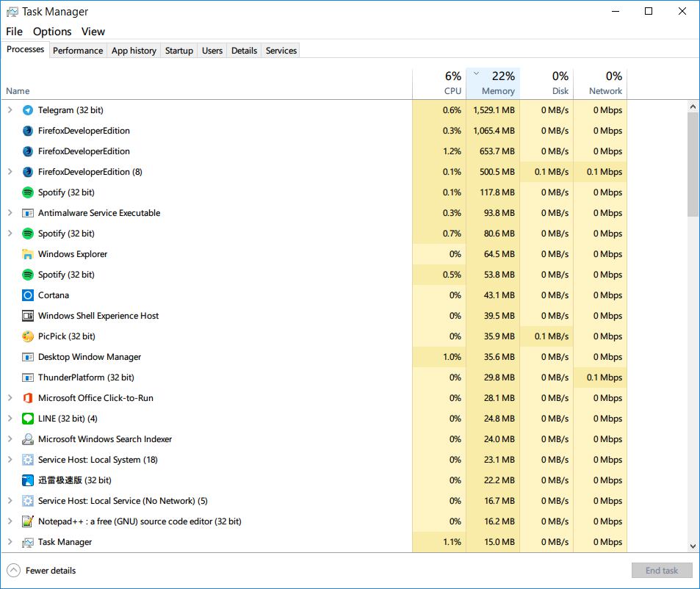Click the PicPick palette icon

(x=28, y=336)
